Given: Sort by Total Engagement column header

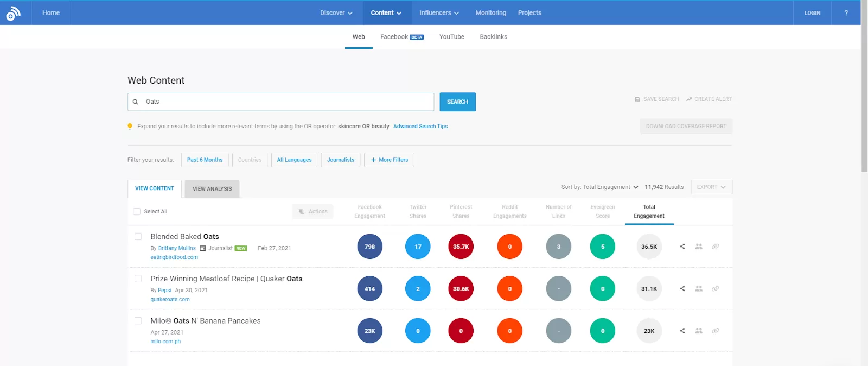Looking at the screenshot, I should point(649,212).
